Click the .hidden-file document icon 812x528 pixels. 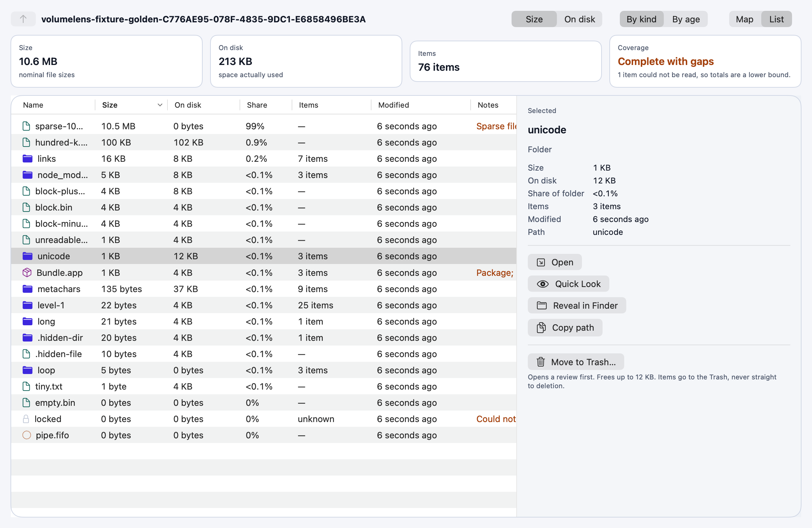(x=26, y=354)
